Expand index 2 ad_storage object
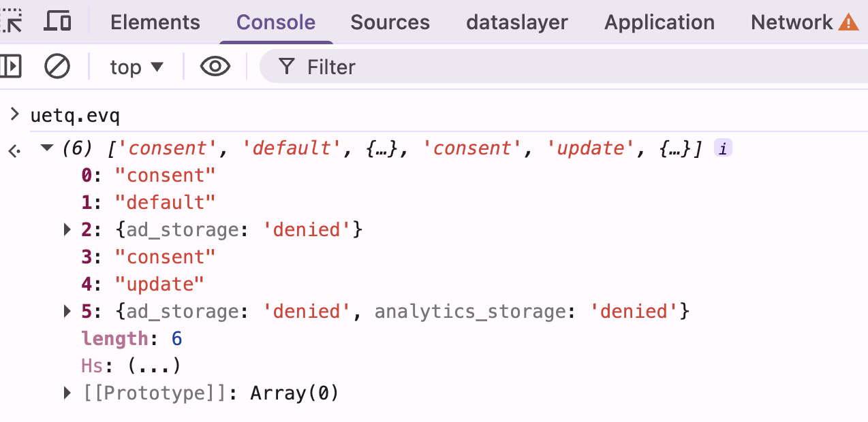 click(x=67, y=230)
